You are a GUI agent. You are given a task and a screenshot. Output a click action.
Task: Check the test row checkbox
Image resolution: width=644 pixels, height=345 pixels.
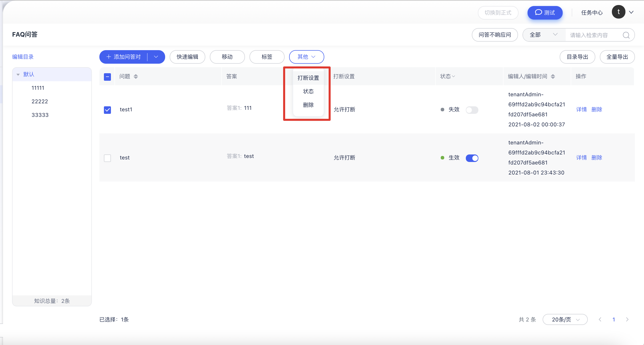[107, 158]
